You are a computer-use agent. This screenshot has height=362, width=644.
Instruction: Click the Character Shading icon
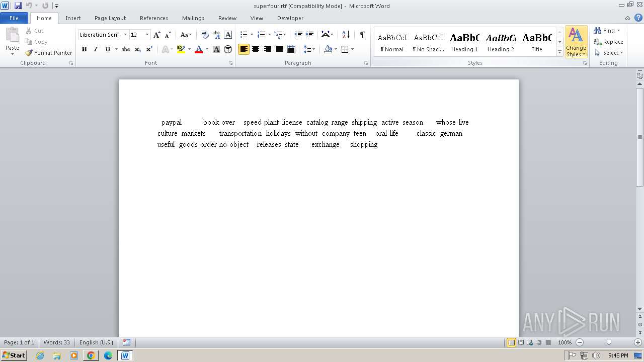(x=216, y=49)
